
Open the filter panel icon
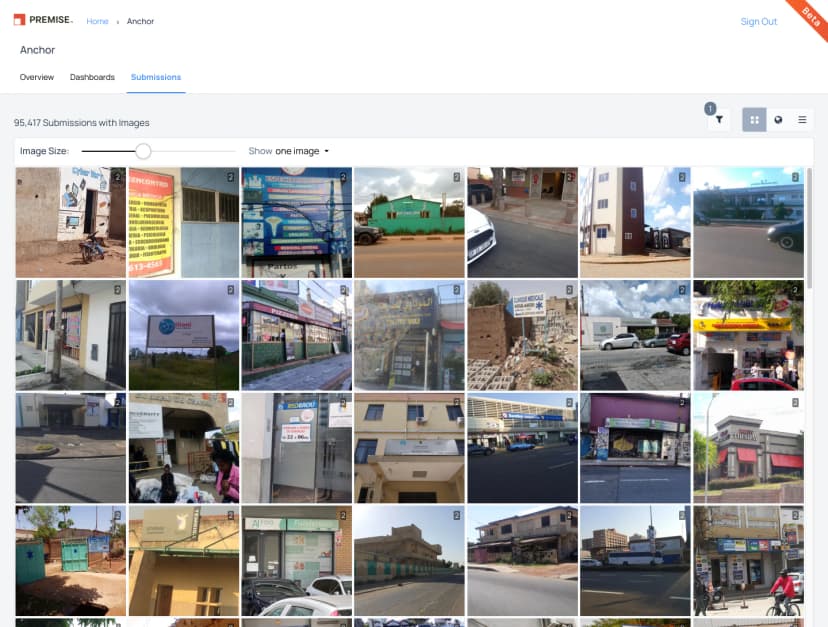(x=719, y=120)
